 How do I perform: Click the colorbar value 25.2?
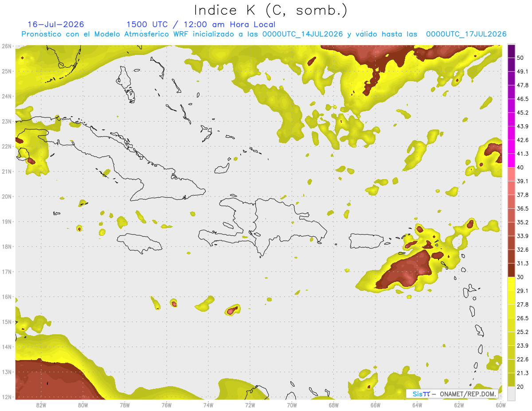click(x=523, y=332)
